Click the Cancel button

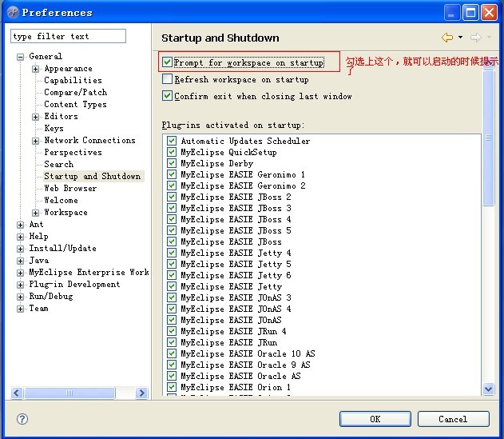453,419
